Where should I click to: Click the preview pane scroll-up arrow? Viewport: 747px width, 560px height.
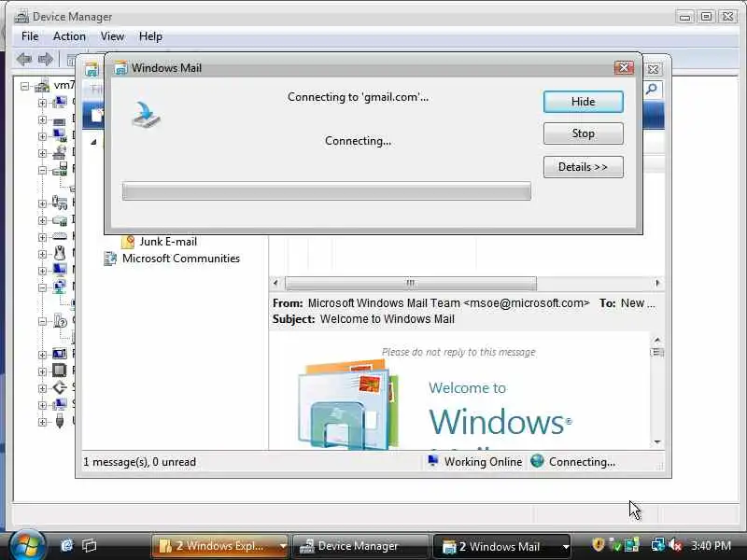657,340
